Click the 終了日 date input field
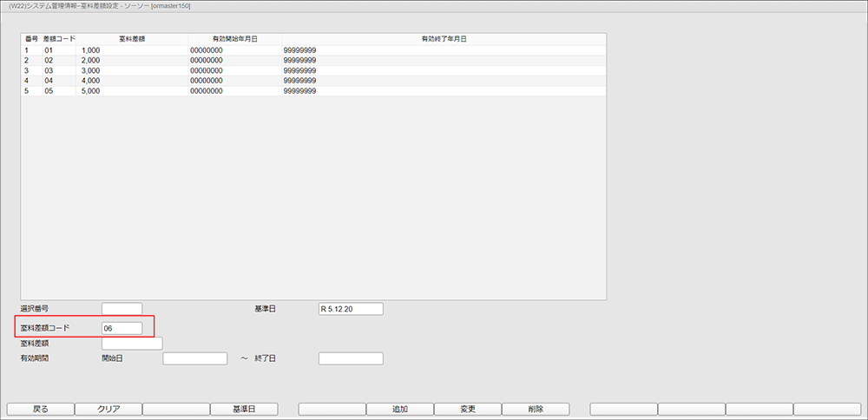The width and height of the screenshot is (868, 420). tap(351, 358)
